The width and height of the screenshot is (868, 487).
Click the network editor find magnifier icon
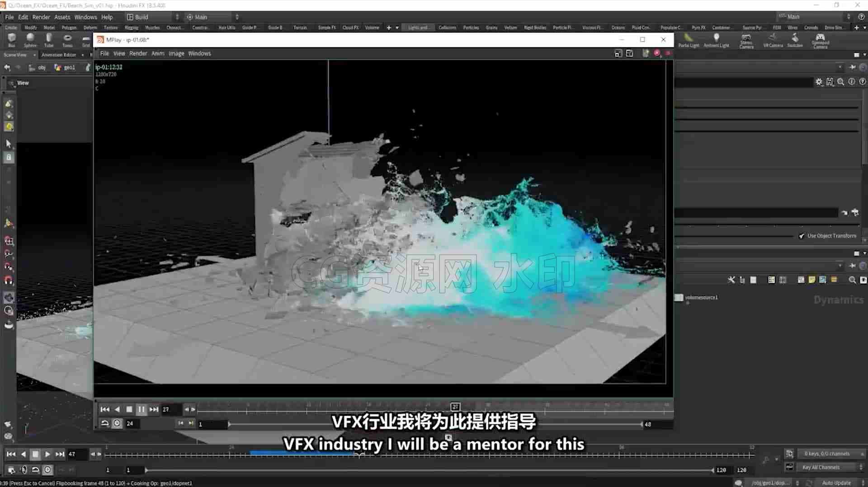click(x=852, y=280)
